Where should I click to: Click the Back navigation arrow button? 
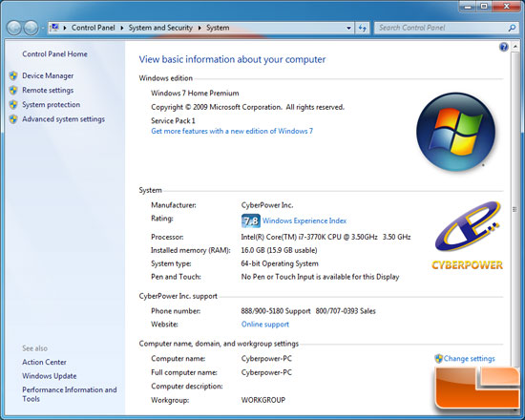point(14,28)
